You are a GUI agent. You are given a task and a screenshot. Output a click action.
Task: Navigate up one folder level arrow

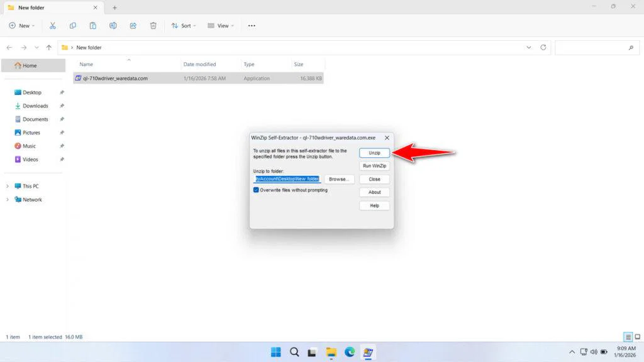[x=49, y=48]
